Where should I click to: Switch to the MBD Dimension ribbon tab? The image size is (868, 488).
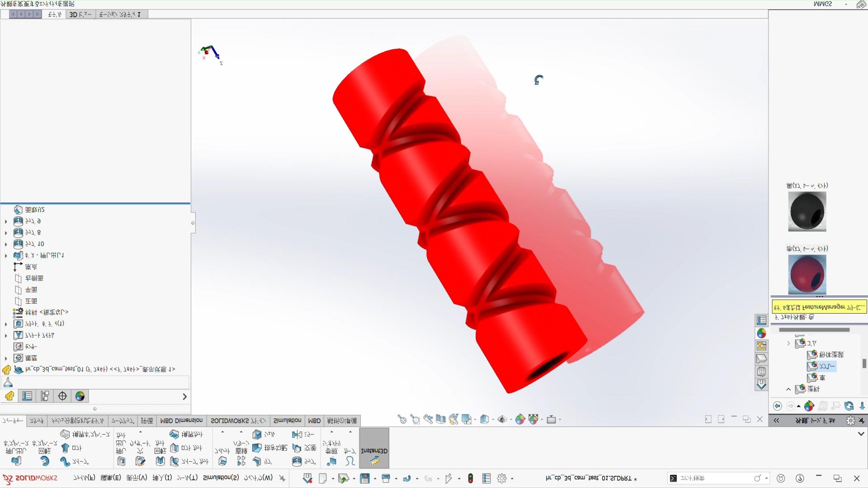(181, 421)
